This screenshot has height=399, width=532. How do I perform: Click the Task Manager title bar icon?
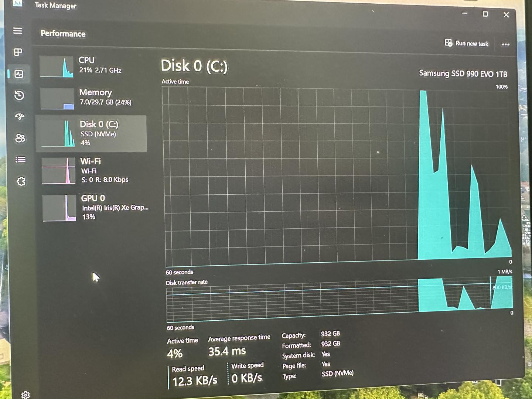17,3
